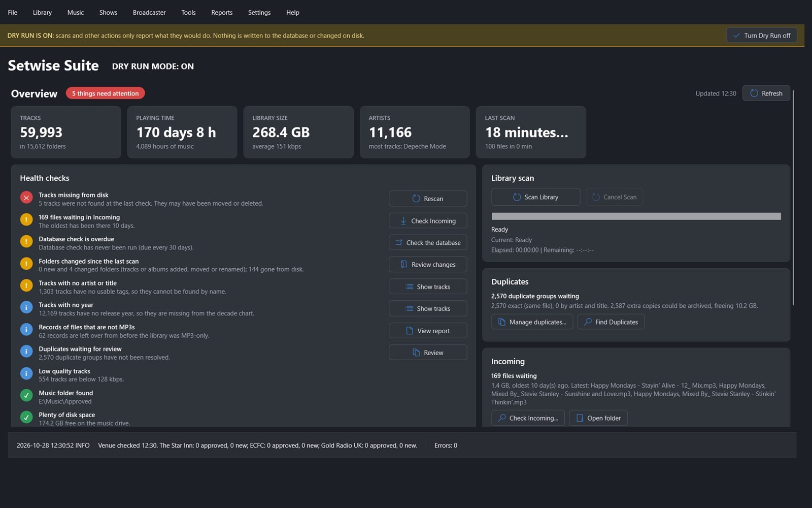Click the info icon for Duplicates waiting for review
Image resolution: width=812 pixels, height=508 pixels.
coord(26,352)
